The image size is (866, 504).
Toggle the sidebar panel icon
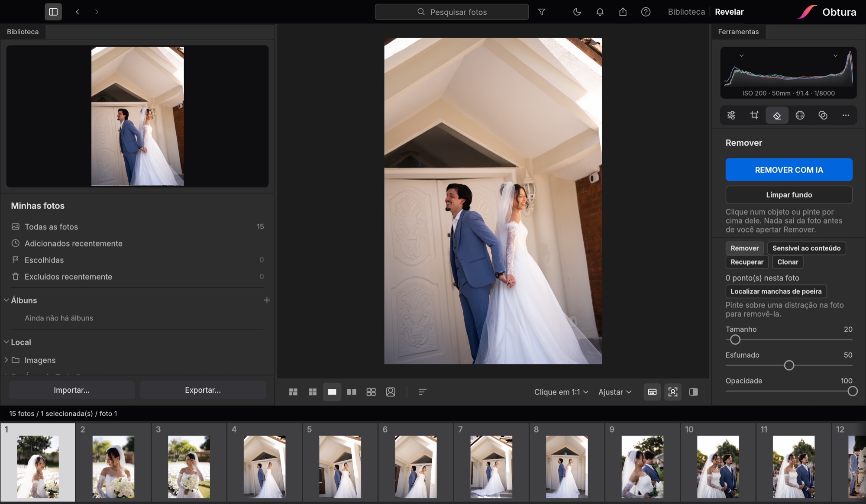pos(53,12)
